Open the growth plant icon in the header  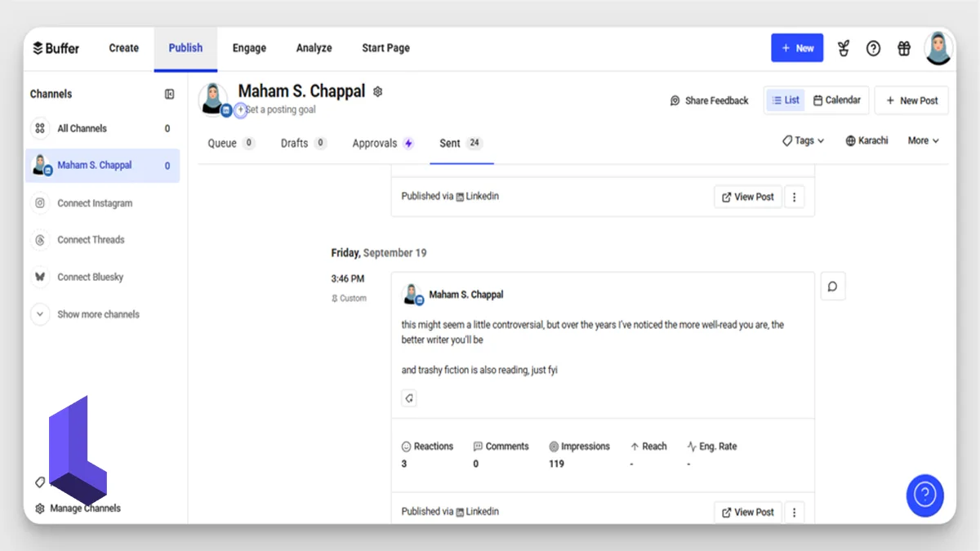coord(843,48)
